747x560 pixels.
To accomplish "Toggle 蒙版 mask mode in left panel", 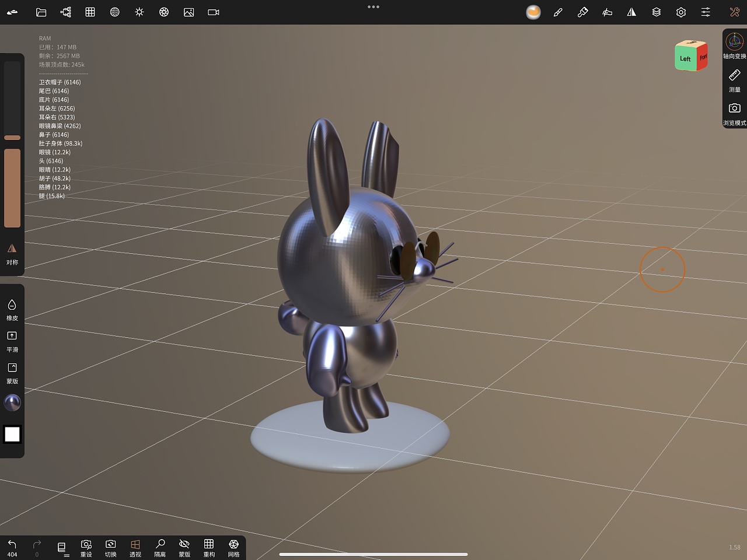I will pyautogui.click(x=12, y=373).
